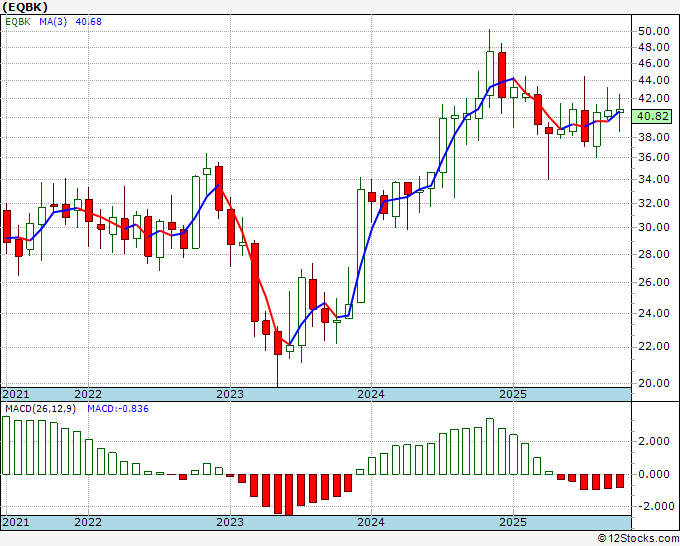Select 2024 on the price chart time axis

[371, 394]
